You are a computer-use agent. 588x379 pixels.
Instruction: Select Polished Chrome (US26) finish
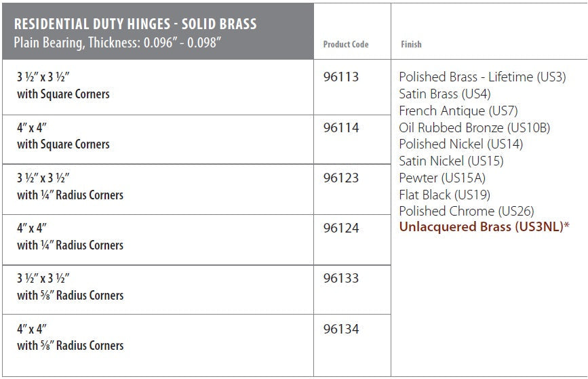coord(466,211)
